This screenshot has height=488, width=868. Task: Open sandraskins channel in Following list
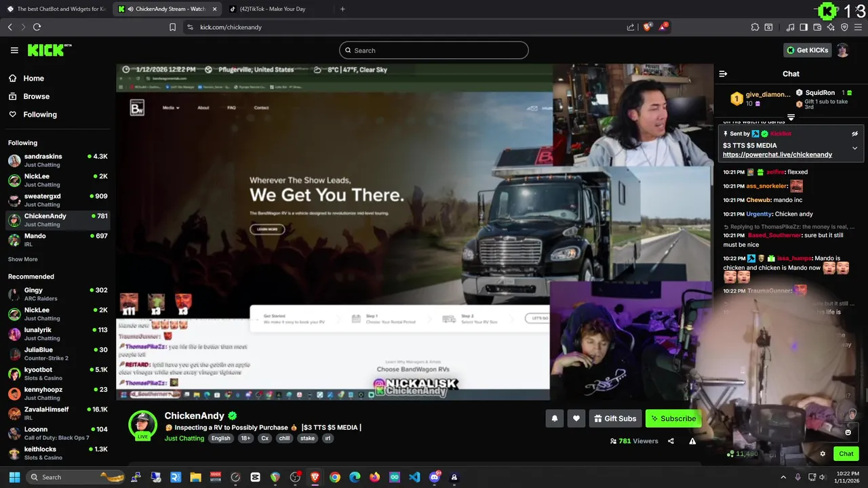click(x=58, y=160)
